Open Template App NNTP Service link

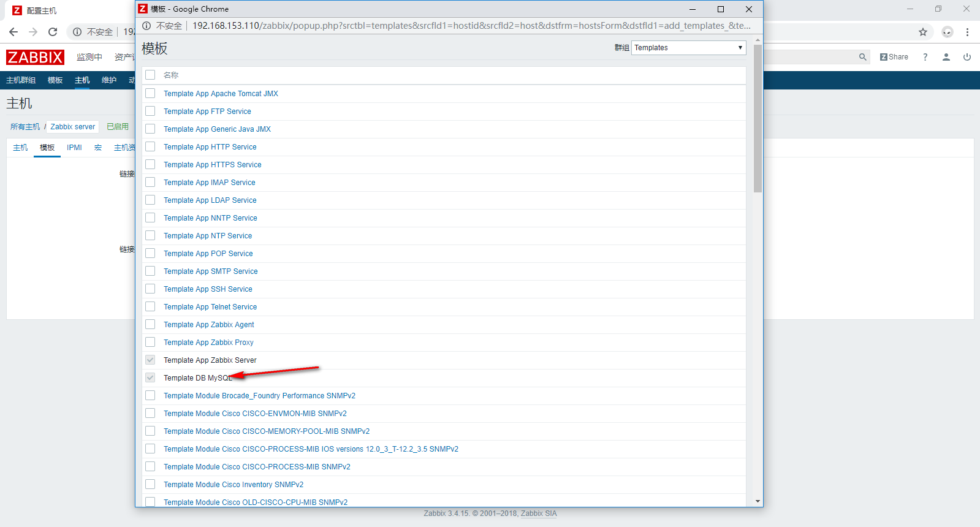(210, 218)
